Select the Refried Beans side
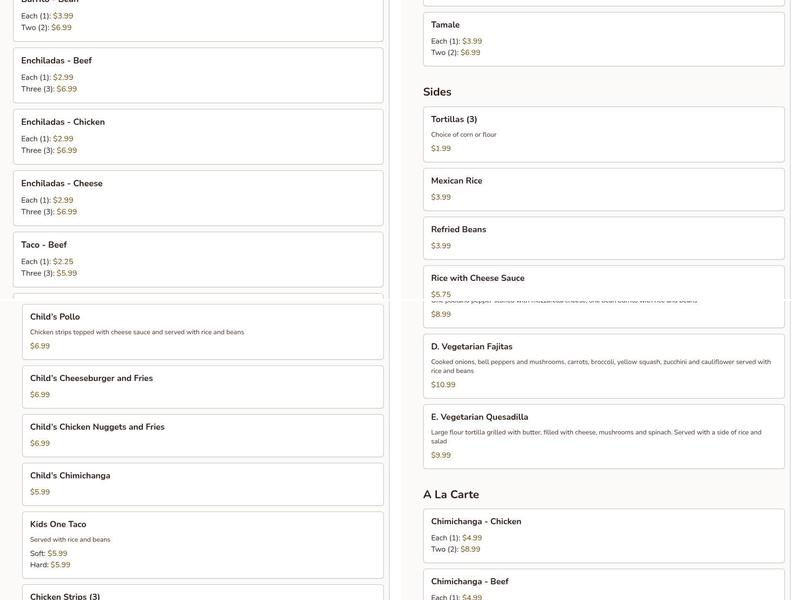The height and width of the screenshot is (600, 800). (603, 237)
